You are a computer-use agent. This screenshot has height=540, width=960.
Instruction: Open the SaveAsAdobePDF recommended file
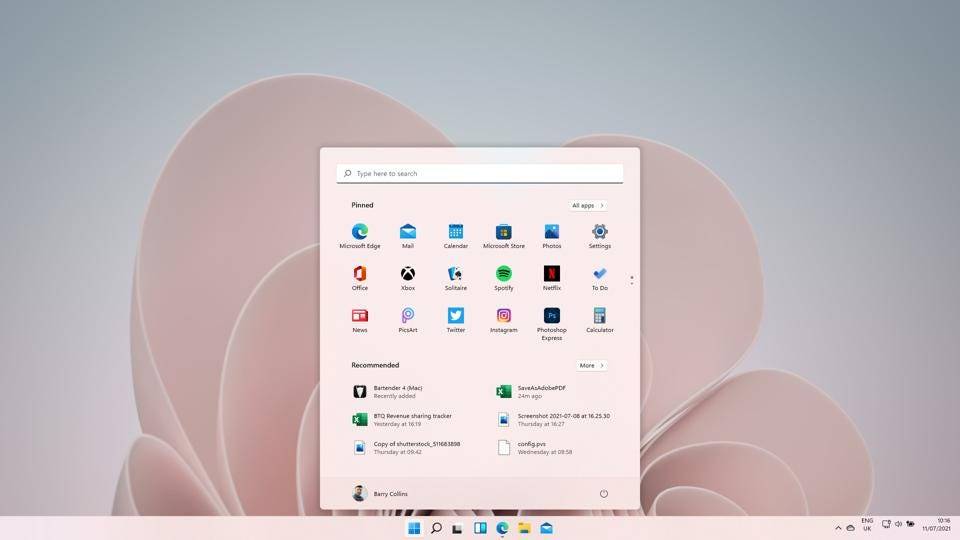540,391
